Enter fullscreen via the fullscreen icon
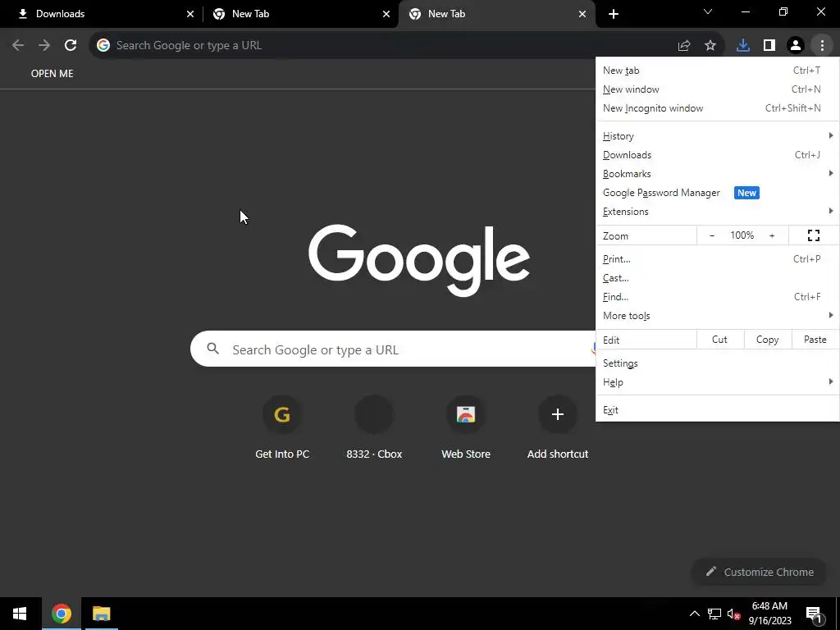840x630 pixels. coord(813,235)
